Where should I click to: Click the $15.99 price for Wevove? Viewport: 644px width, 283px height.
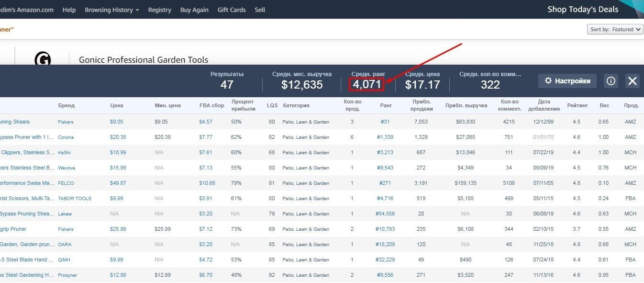click(118, 168)
